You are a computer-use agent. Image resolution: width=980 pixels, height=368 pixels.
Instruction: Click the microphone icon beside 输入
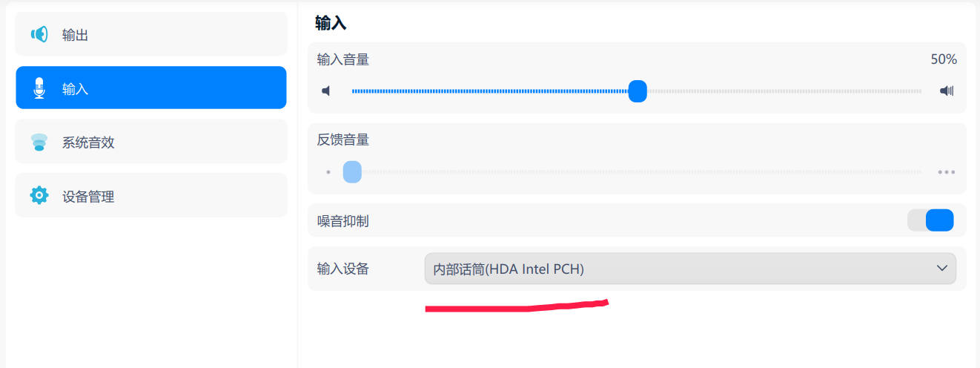39,88
